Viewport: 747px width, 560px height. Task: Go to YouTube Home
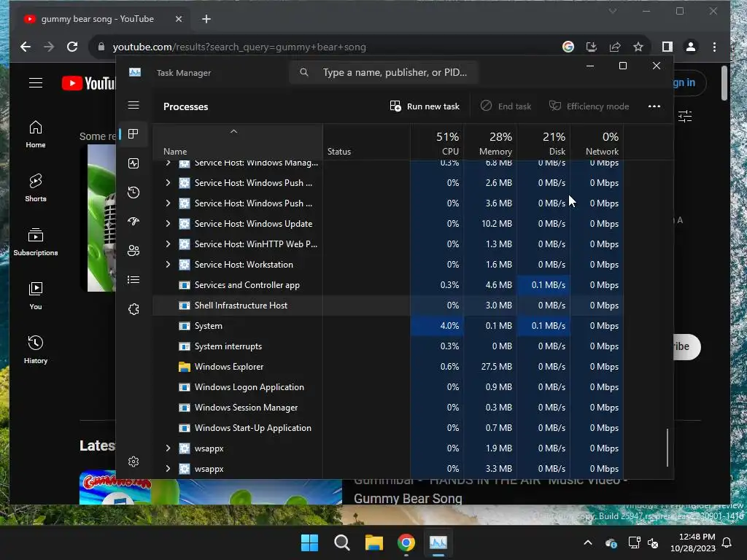point(36,134)
